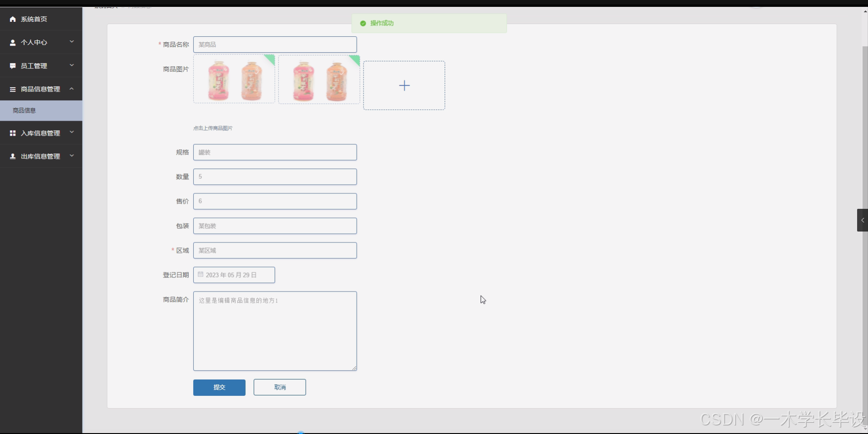Click the 规格 input field
The height and width of the screenshot is (434, 868).
coord(275,152)
